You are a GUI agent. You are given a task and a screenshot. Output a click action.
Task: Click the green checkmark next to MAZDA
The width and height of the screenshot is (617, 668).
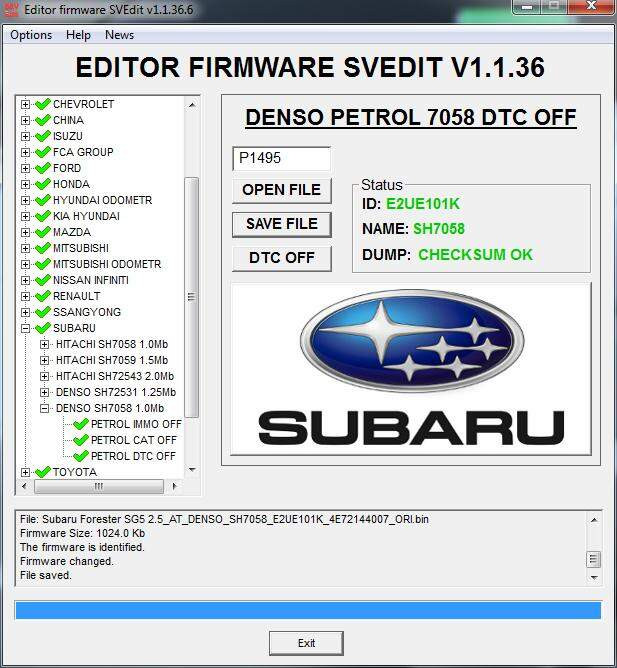point(43,232)
